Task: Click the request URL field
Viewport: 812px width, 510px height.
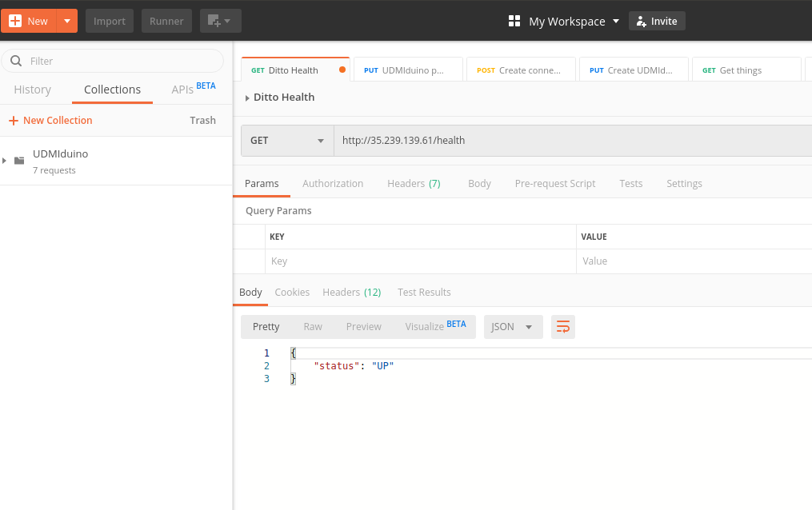Action: click(573, 141)
